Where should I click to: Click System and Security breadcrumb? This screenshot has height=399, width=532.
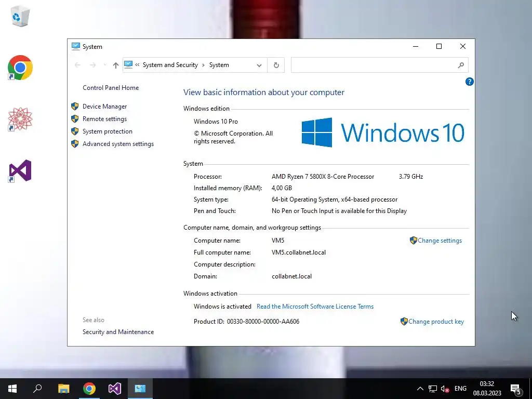tap(170, 65)
